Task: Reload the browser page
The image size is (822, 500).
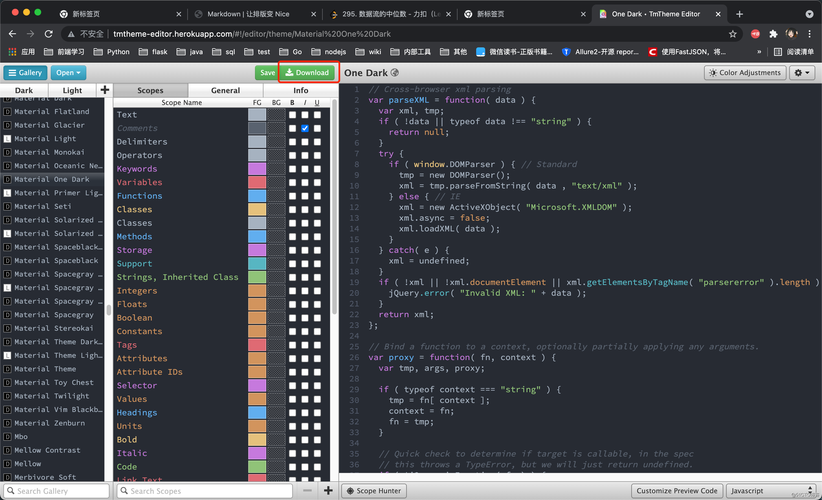Action: pyautogui.click(x=49, y=34)
